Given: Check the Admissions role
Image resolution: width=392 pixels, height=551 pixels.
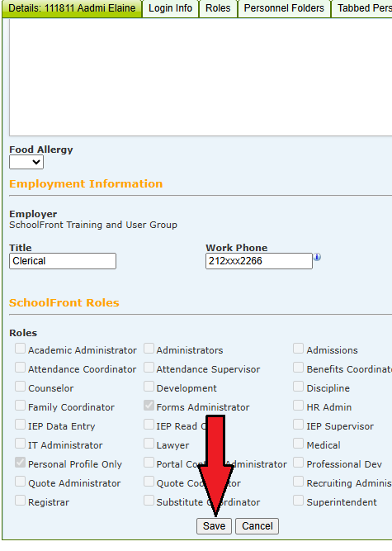Looking at the screenshot, I should (x=298, y=349).
